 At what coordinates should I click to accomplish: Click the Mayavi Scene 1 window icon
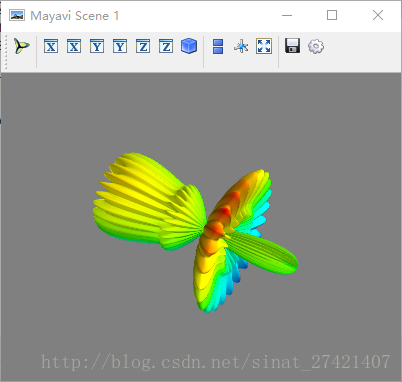17,15
